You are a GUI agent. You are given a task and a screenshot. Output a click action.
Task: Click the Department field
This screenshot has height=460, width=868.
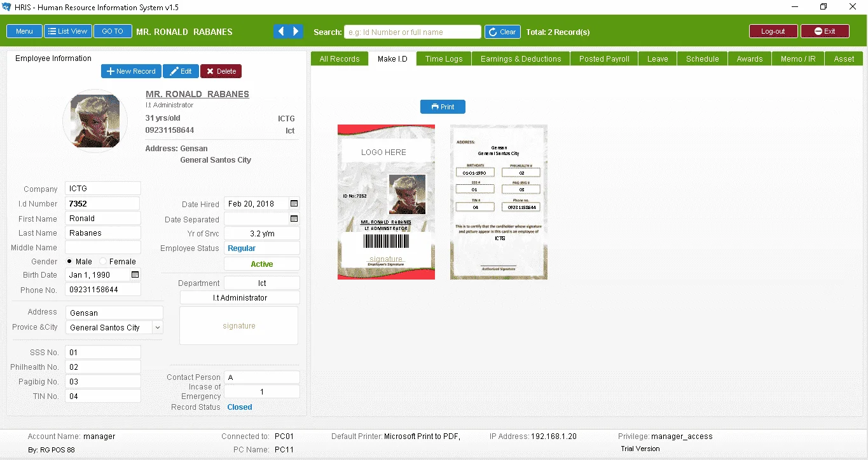coord(261,283)
